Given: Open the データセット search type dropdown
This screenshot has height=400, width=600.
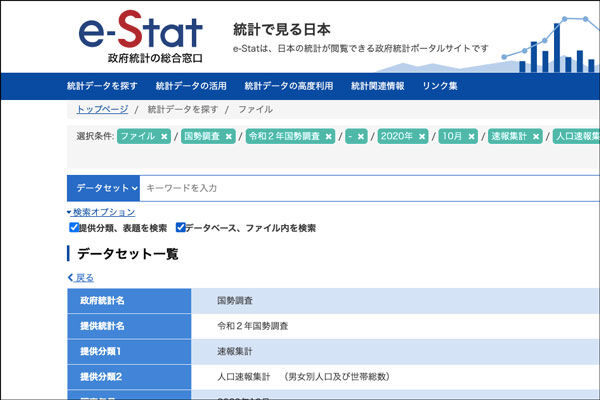Looking at the screenshot, I should [103, 188].
